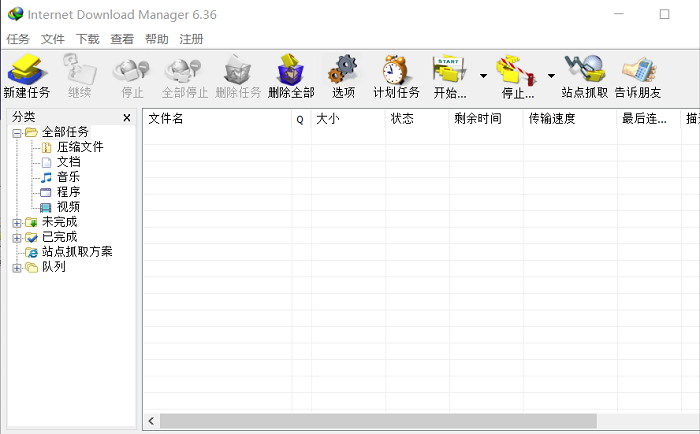Collapse the 全部任务 tree node

pos(17,133)
